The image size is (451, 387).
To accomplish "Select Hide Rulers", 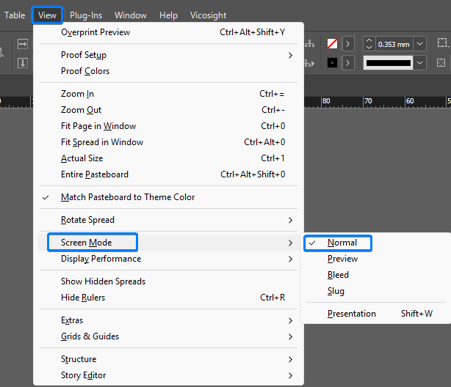I will click(x=168, y=298).
